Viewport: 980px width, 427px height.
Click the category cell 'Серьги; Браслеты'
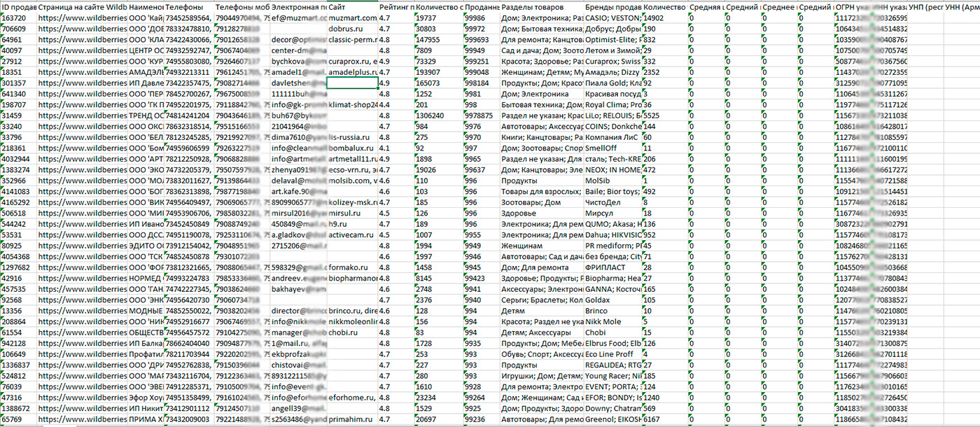542,300
